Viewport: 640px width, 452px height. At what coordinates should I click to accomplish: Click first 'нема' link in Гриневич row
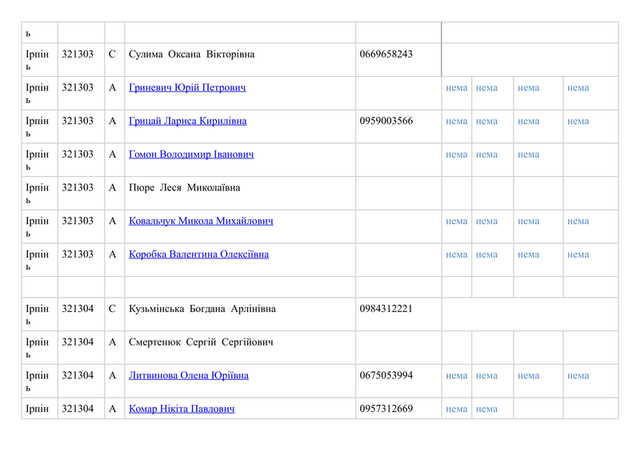[x=456, y=88]
